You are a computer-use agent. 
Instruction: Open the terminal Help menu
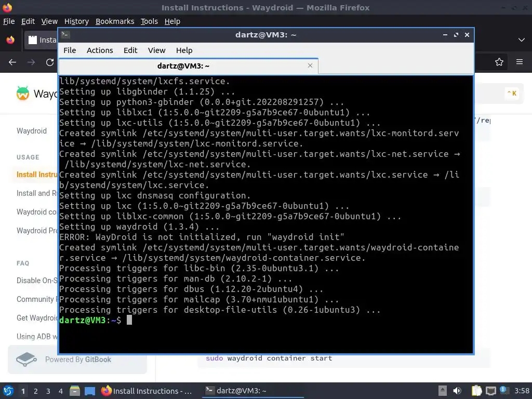coord(184,50)
